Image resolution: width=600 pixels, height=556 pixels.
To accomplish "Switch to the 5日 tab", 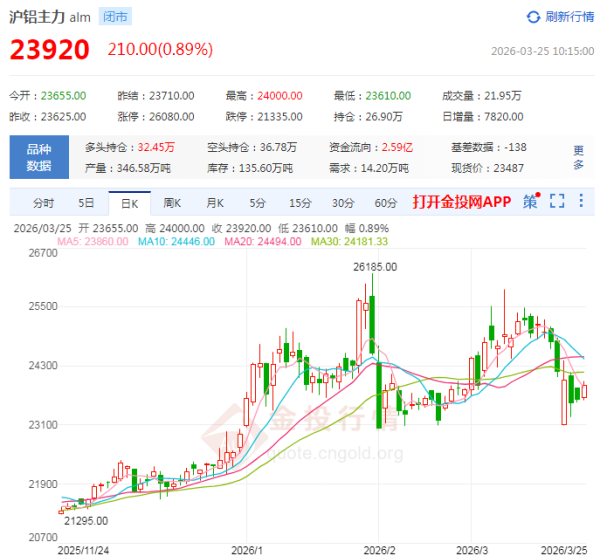I will (x=86, y=203).
